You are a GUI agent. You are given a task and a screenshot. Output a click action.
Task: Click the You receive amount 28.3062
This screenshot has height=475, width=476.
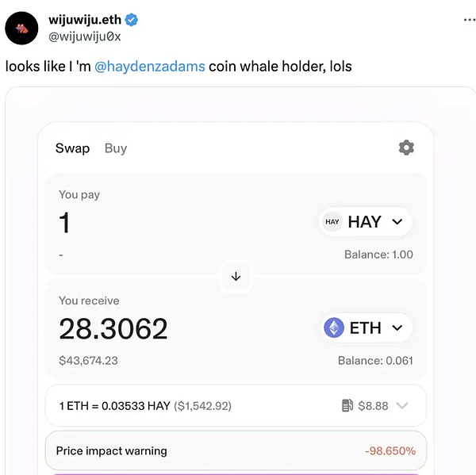coord(113,328)
